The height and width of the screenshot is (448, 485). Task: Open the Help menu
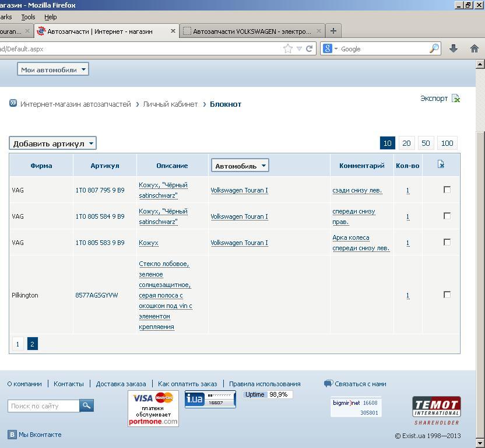50,17
